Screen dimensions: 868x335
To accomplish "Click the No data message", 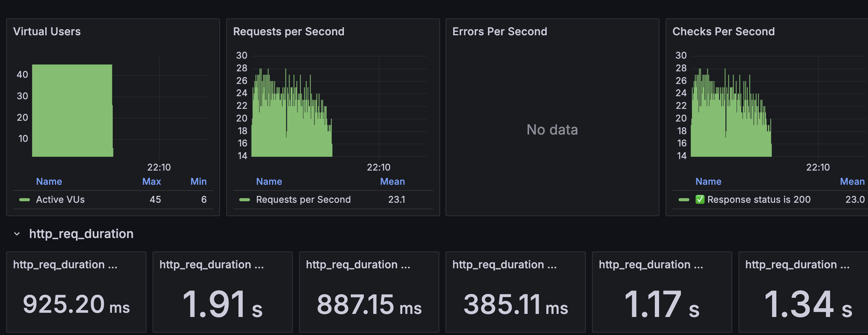I will 552,130.
